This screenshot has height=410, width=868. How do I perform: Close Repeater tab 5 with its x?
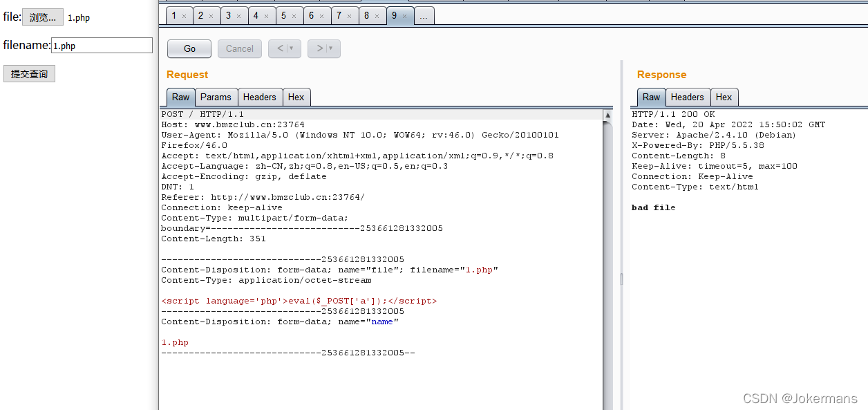pyautogui.click(x=294, y=16)
